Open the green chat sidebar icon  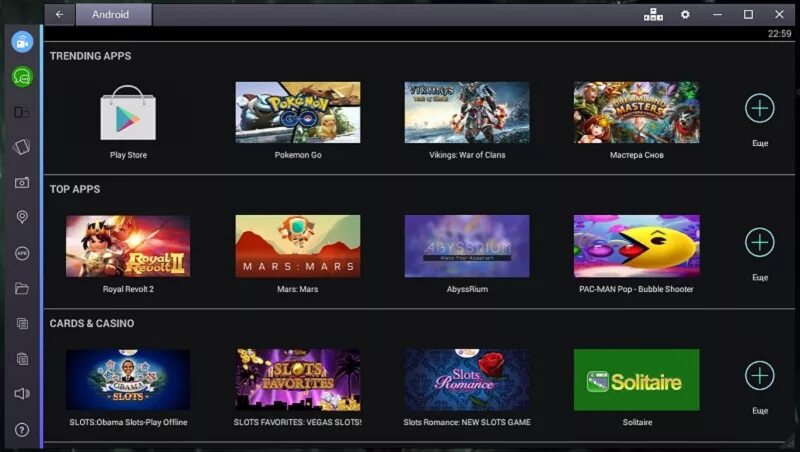(22, 77)
